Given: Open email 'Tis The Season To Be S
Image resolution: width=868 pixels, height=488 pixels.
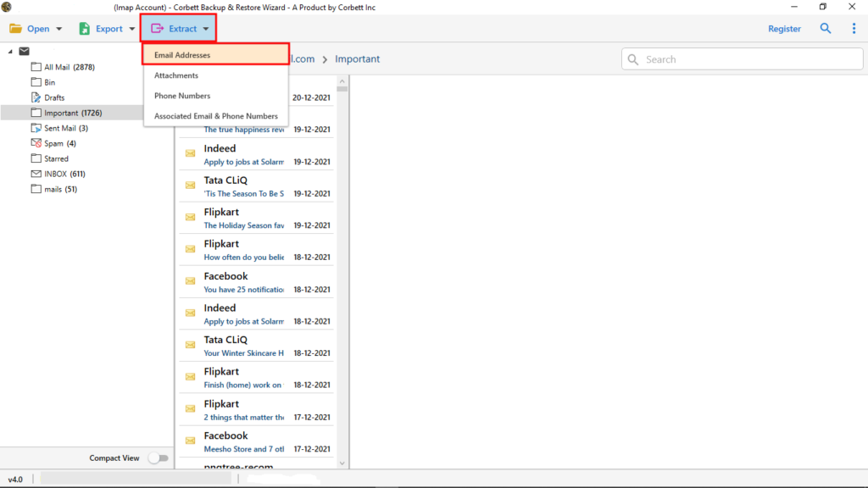Looking at the screenshot, I should (256, 186).
